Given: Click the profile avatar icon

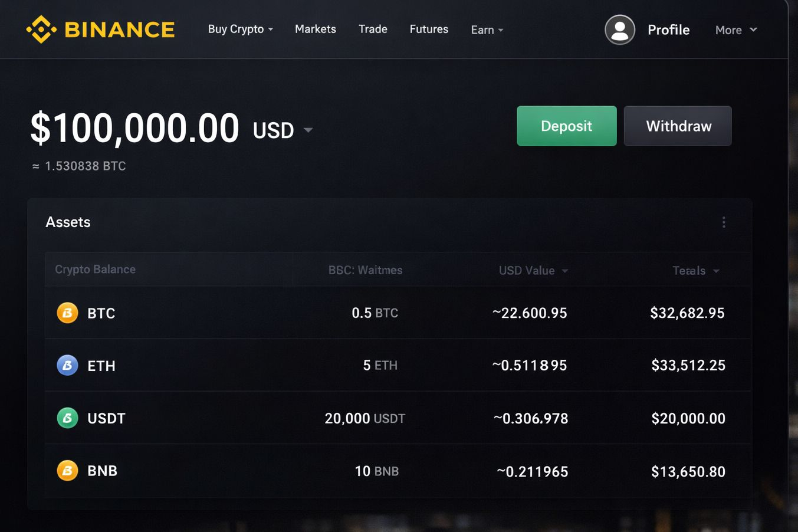Looking at the screenshot, I should pyautogui.click(x=620, y=29).
